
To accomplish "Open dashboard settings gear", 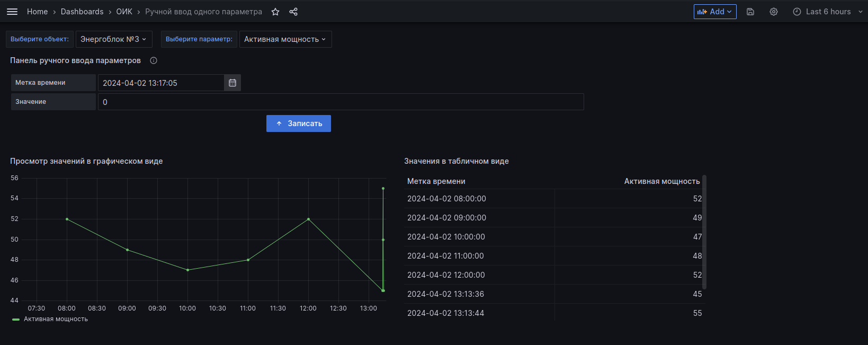I will tap(774, 12).
